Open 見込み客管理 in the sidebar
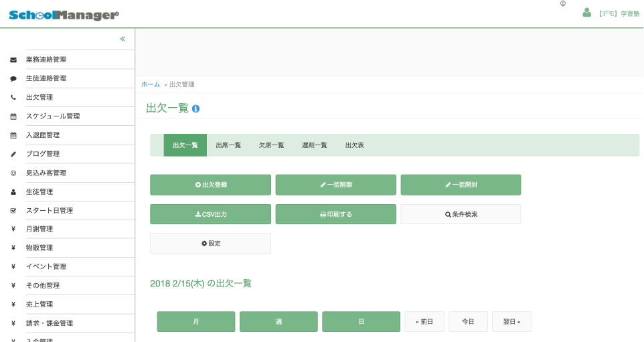This screenshot has width=644, height=342. pyautogui.click(x=46, y=173)
